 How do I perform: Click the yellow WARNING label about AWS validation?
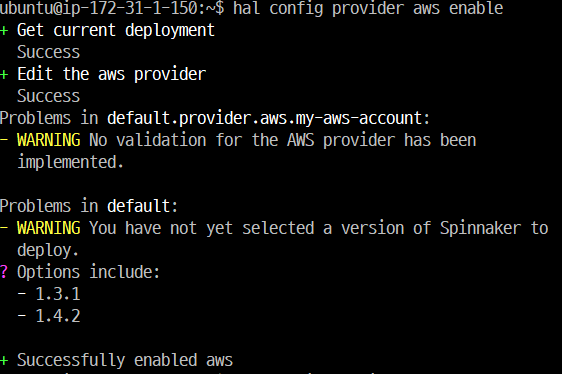[49, 140]
